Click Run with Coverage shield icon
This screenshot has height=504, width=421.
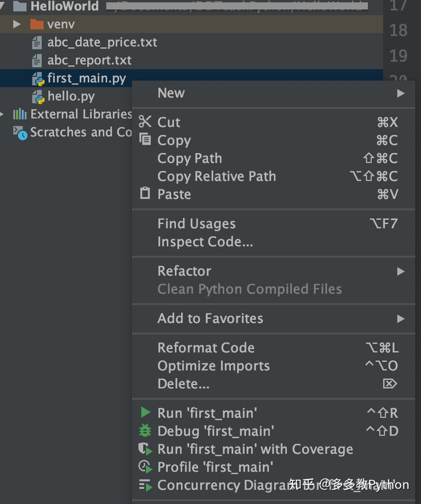pyautogui.click(x=145, y=449)
